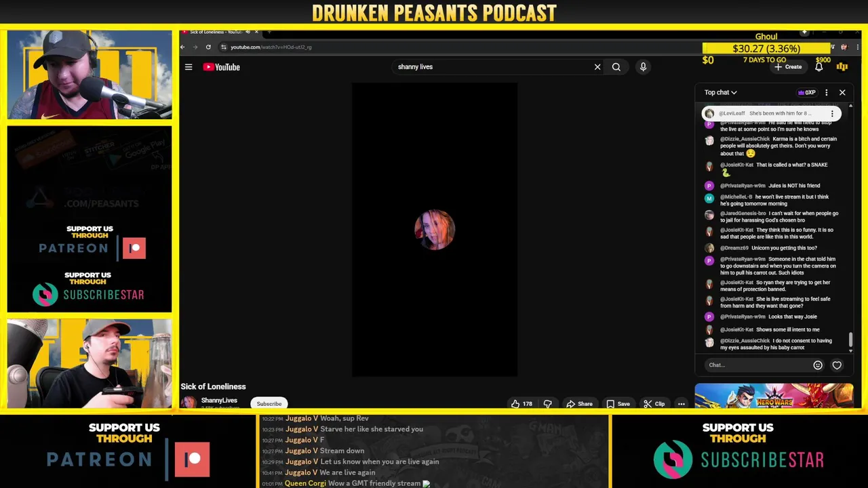View site information icon in address bar

[224, 47]
